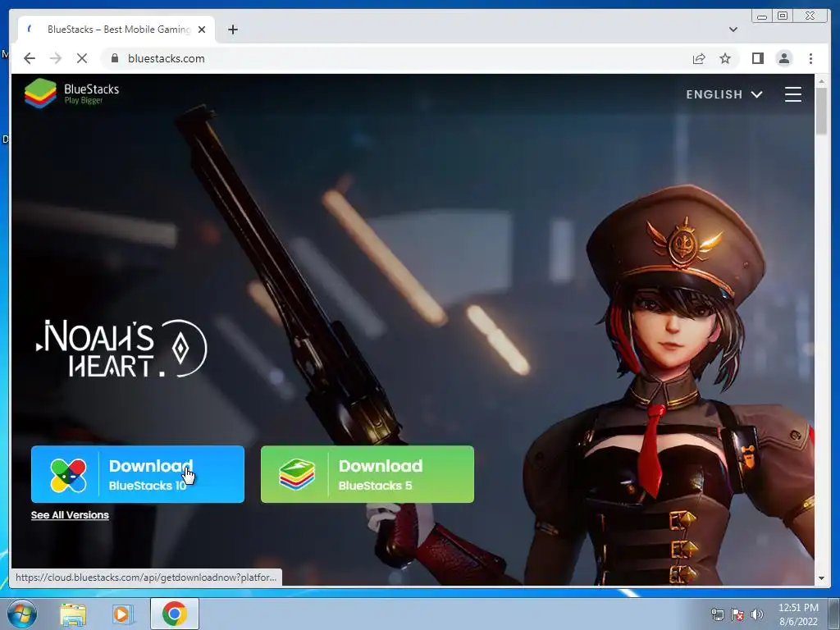Image resolution: width=840 pixels, height=630 pixels.
Task: Open the Windows Start menu
Action: [x=21, y=614]
